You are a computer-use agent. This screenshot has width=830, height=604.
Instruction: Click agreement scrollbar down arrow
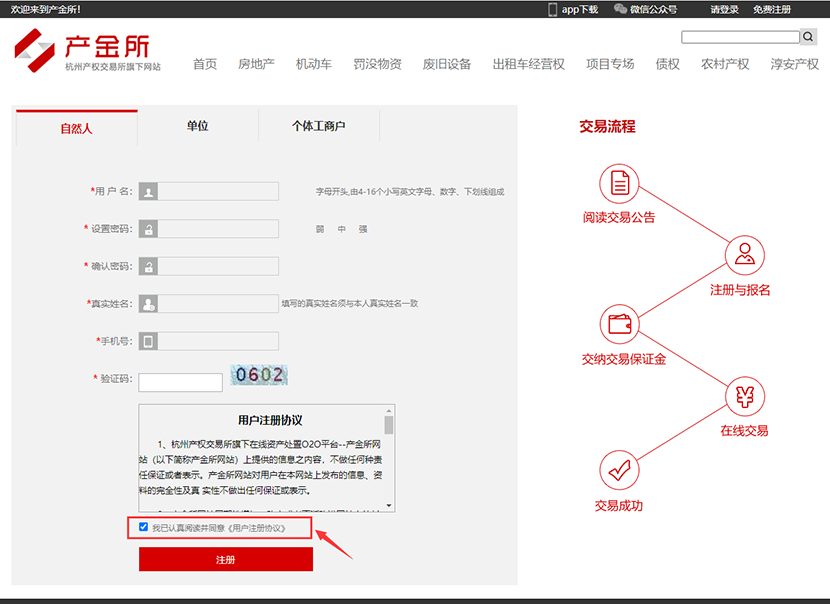tap(388, 506)
